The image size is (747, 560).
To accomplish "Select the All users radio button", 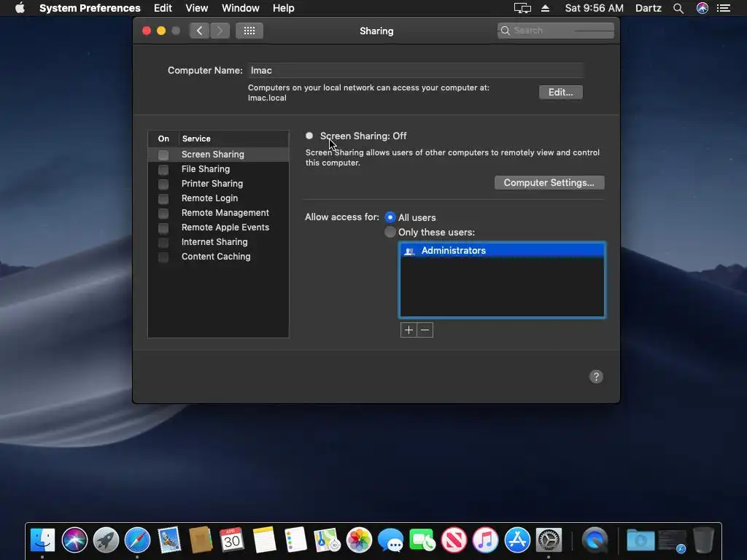I will click(x=390, y=217).
